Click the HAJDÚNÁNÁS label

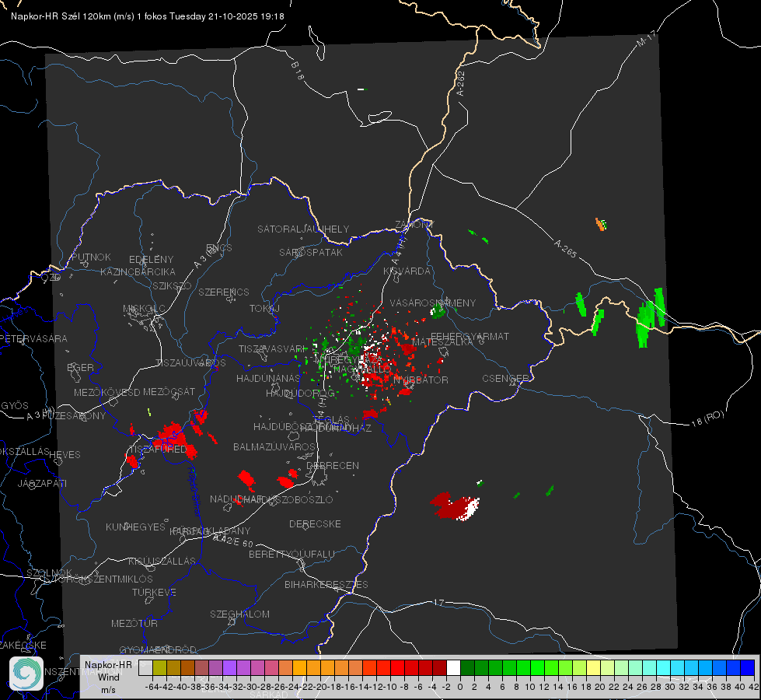coord(268,379)
